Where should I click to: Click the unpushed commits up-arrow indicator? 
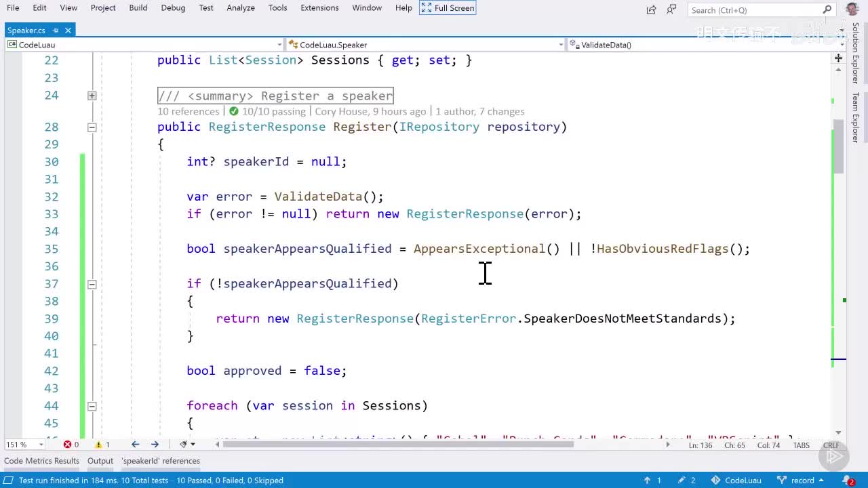click(653, 481)
